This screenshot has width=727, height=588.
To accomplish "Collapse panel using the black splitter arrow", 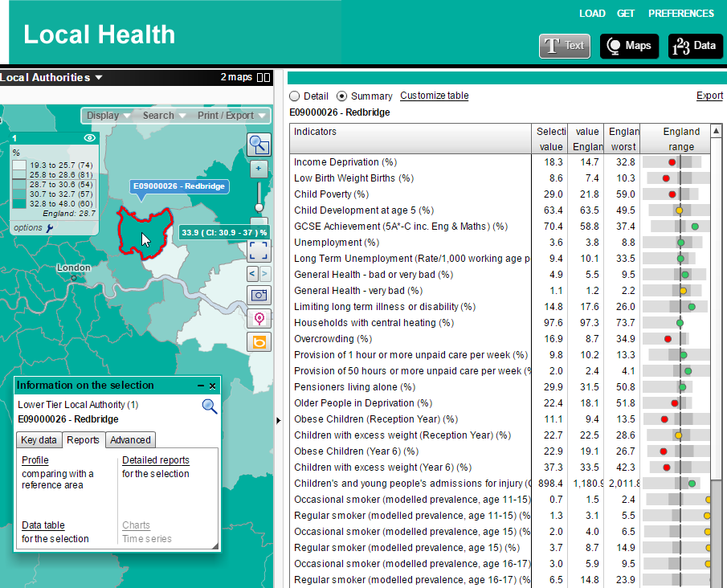I will pyautogui.click(x=278, y=421).
